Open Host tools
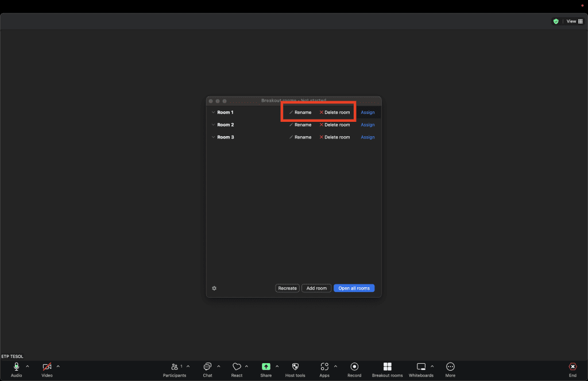The image size is (588, 381). pos(295,368)
